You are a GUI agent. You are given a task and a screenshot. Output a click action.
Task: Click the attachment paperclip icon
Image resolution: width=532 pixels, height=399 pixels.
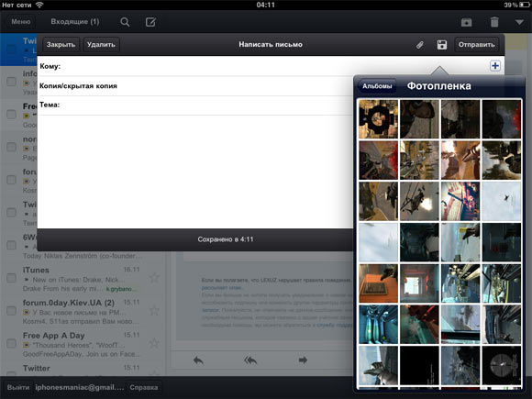[420, 45]
